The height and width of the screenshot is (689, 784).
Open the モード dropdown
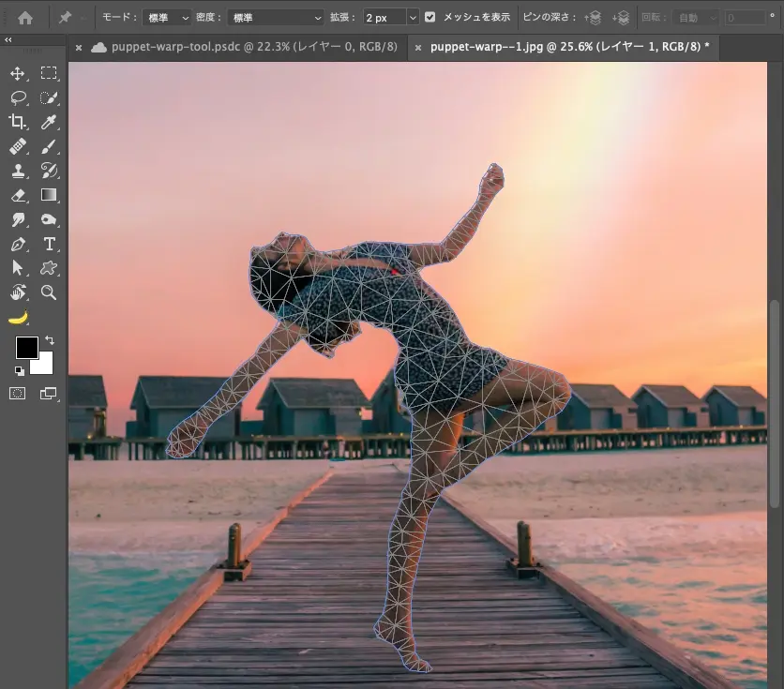tap(168, 18)
